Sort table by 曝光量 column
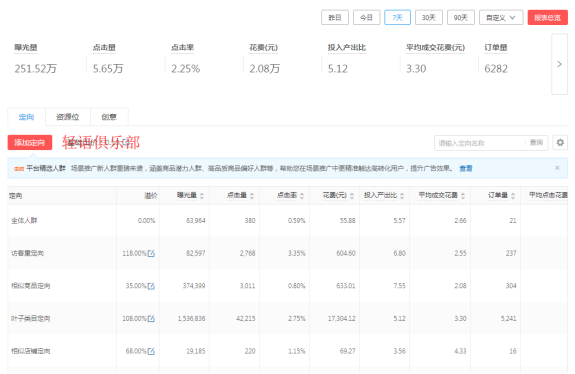The height and width of the screenshot is (374, 575). pyautogui.click(x=202, y=196)
